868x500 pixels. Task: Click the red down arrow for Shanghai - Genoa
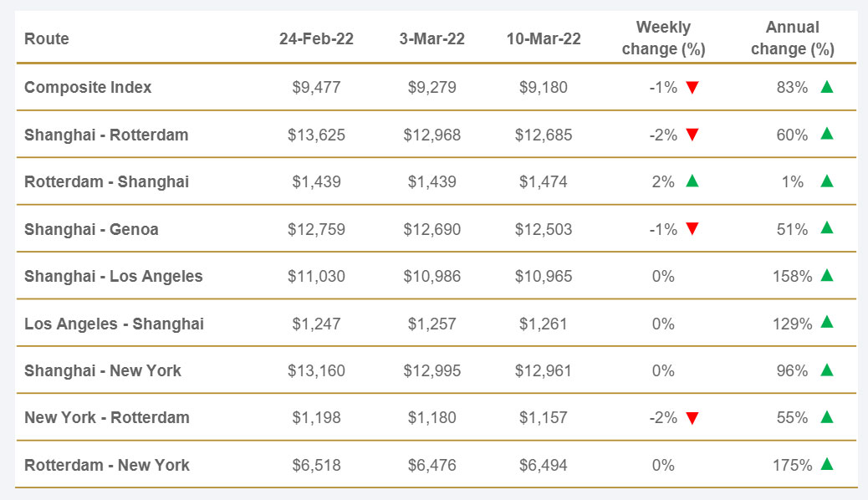[692, 229]
